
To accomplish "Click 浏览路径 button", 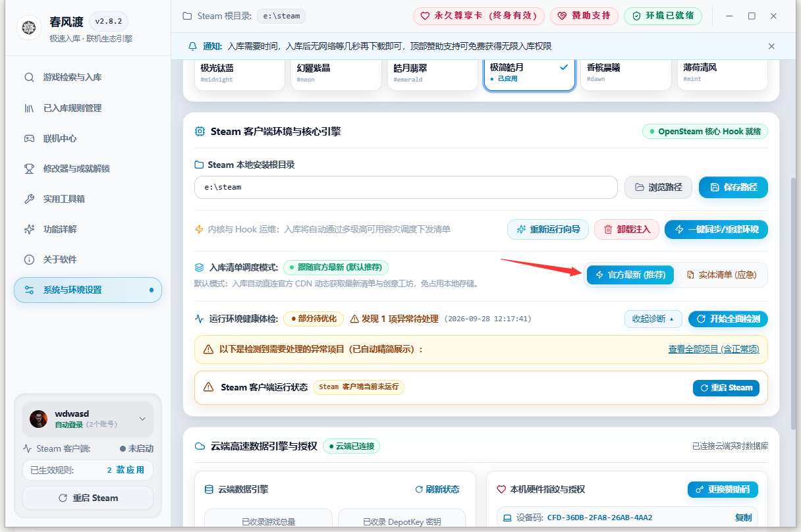I will 658,187.
